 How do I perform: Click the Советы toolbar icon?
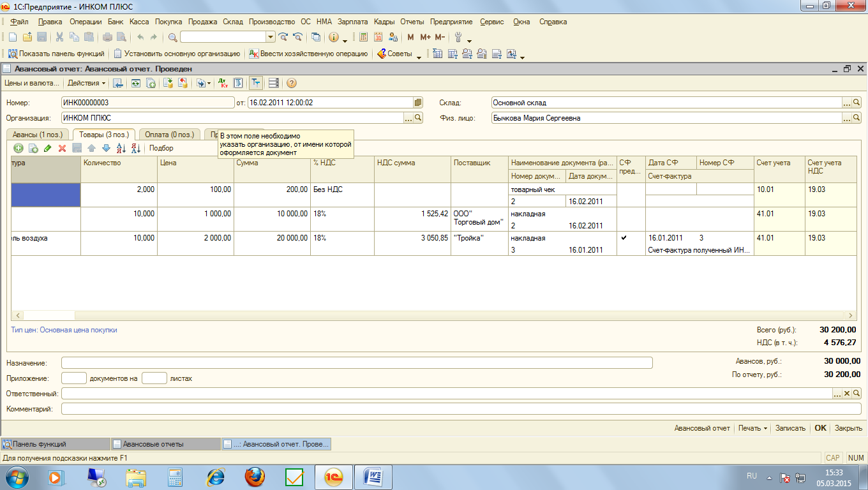396,54
